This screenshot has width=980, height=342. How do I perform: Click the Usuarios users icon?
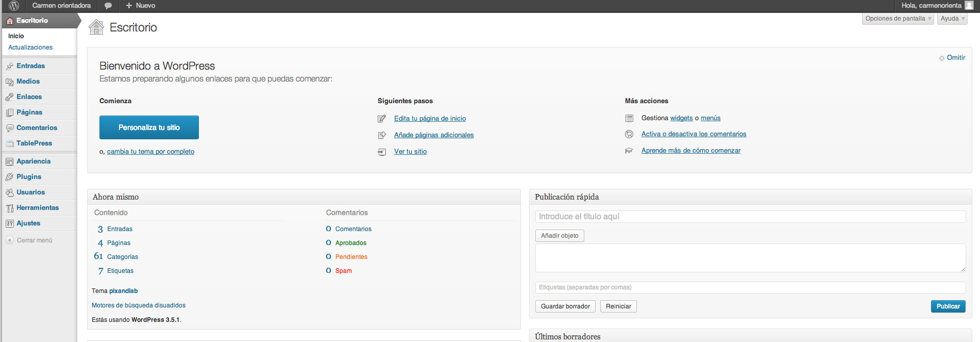pyautogui.click(x=10, y=192)
